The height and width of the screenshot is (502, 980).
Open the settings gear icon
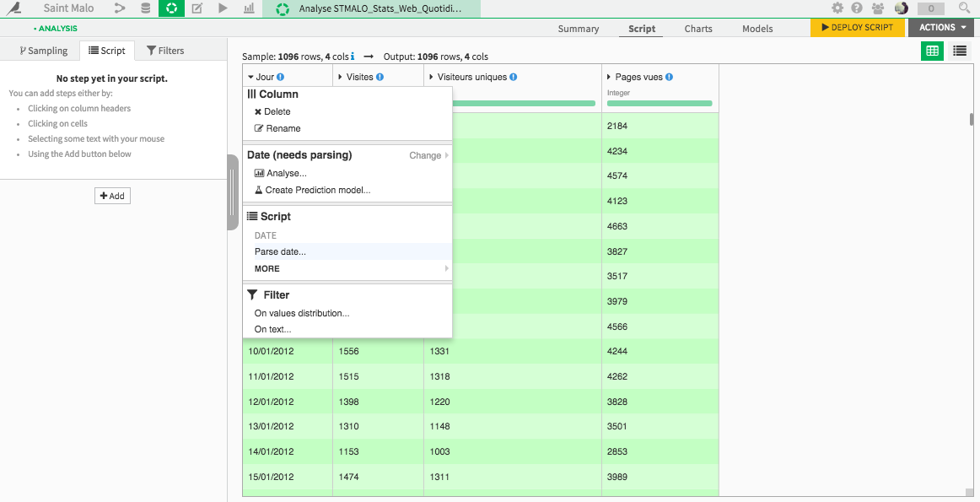click(x=837, y=8)
